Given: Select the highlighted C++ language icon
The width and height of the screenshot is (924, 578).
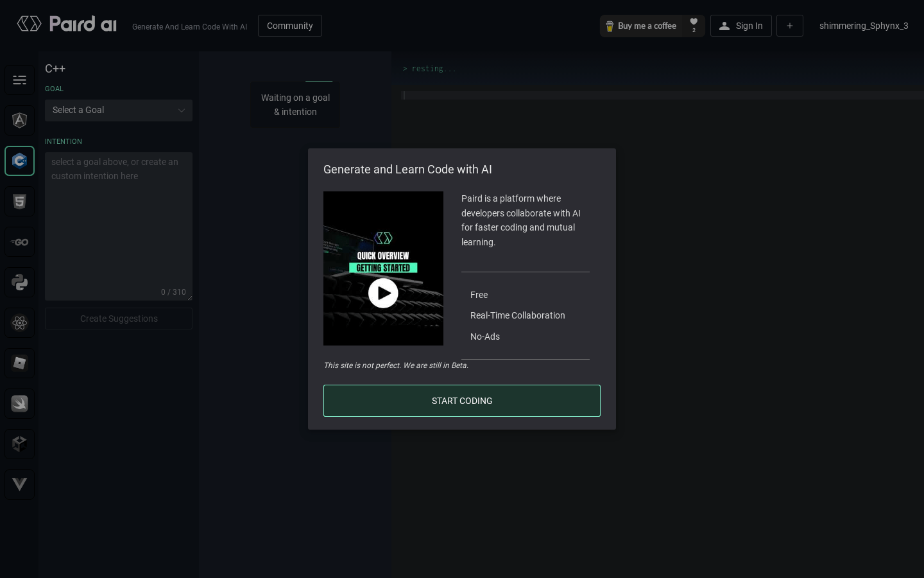Looking at the screenshot, I should pyautogui.click(x=19, y=161).
